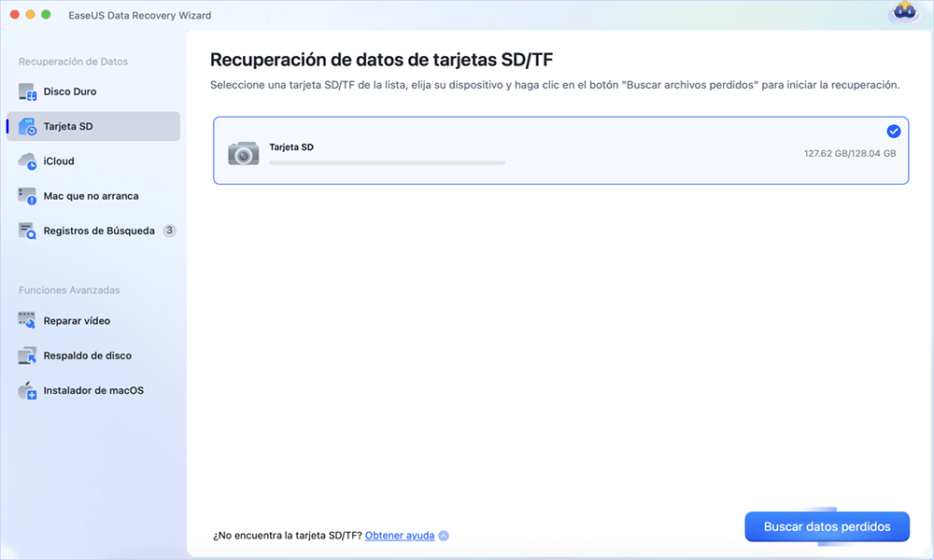Click the 127.62 GB/128.04 GB capacity text
The width and height of the screenshot is (934, 560).
(x=850, y=154)
